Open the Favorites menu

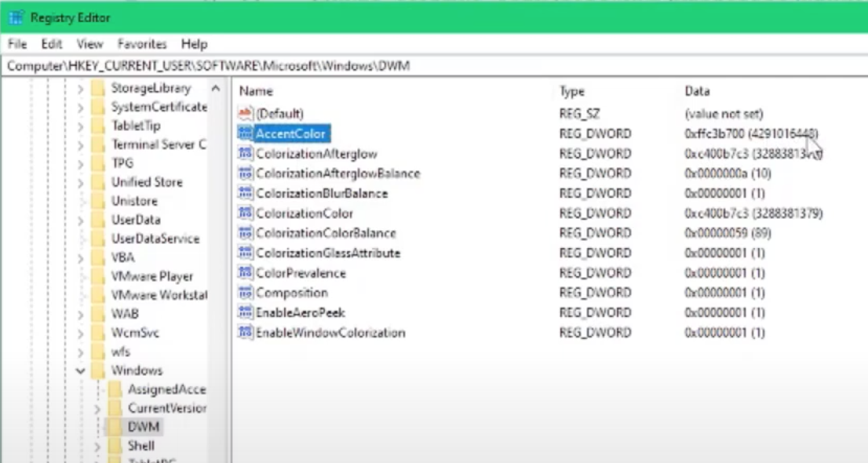tap(141, 44)
